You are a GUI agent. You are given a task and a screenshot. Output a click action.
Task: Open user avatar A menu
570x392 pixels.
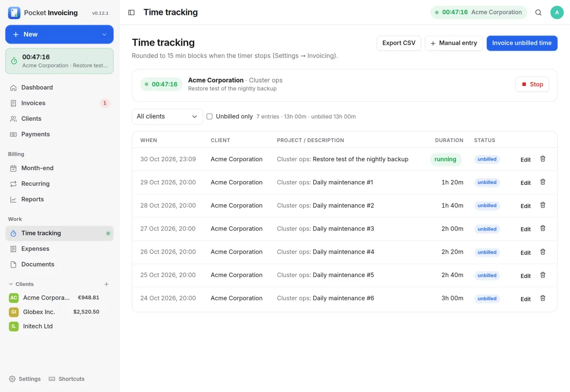point(557,12)
